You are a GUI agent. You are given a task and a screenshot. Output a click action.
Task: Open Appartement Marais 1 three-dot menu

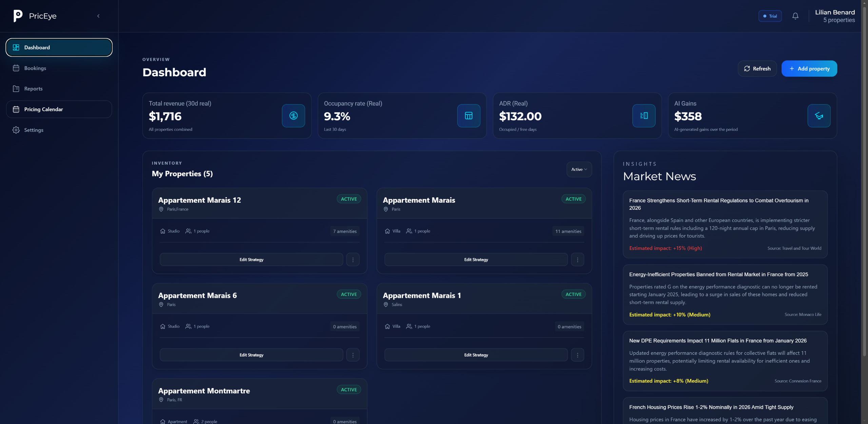point(577,355)
